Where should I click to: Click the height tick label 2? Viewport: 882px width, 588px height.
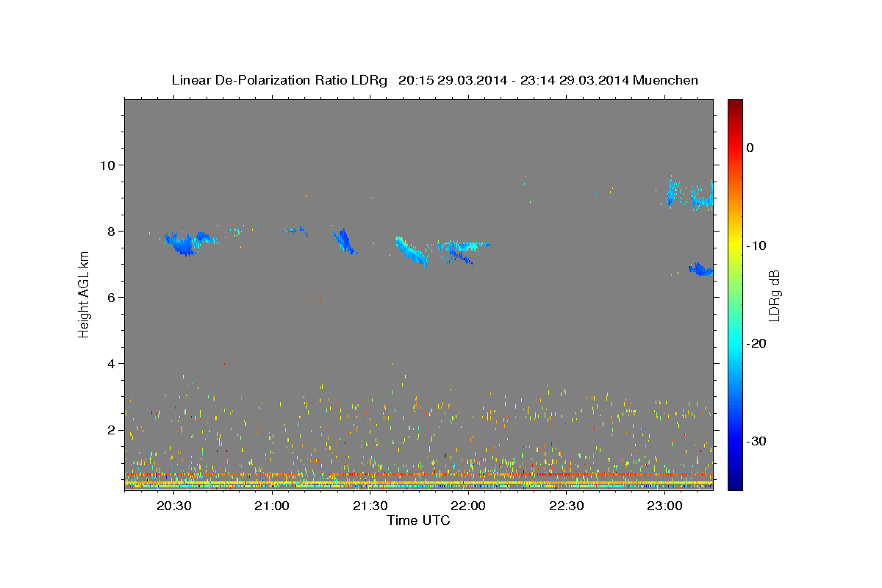[113, 430]
